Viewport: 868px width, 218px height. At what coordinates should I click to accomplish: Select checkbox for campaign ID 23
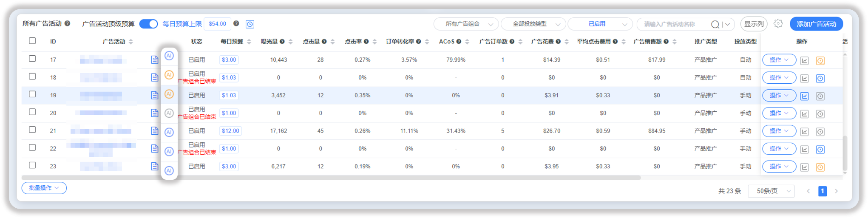[32, 165]
